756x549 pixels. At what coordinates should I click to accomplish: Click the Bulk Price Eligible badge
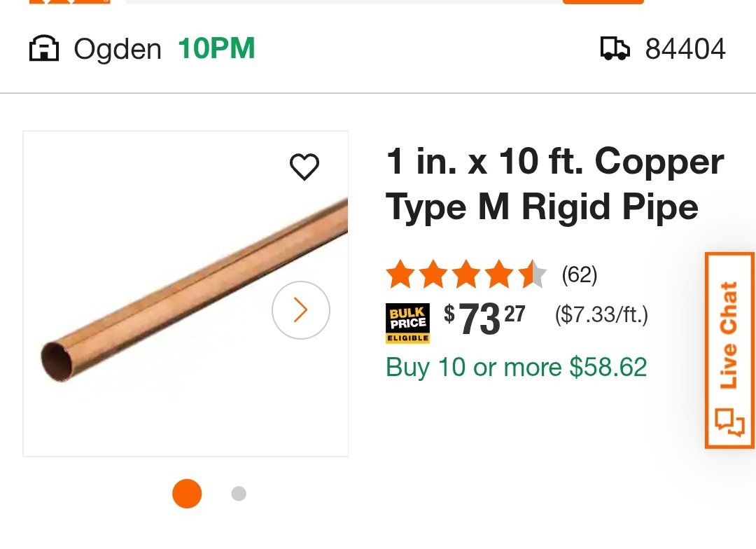[407, 324]
